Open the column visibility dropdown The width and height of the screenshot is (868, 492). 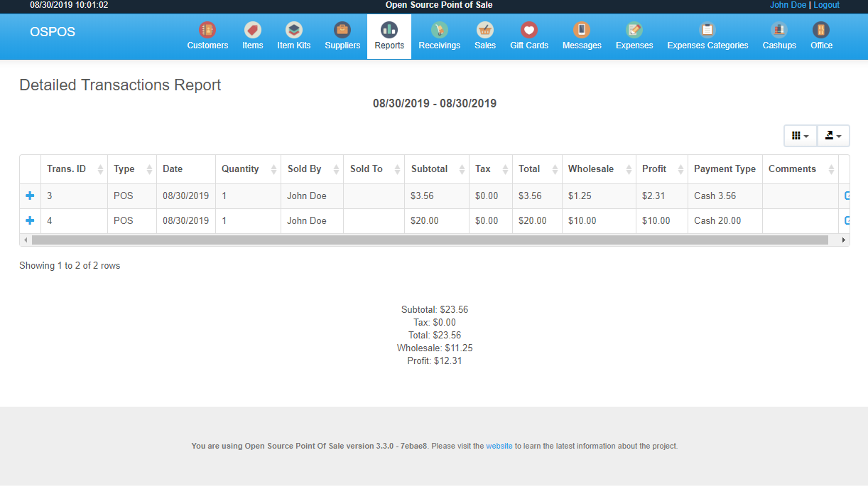click(800, 135)
